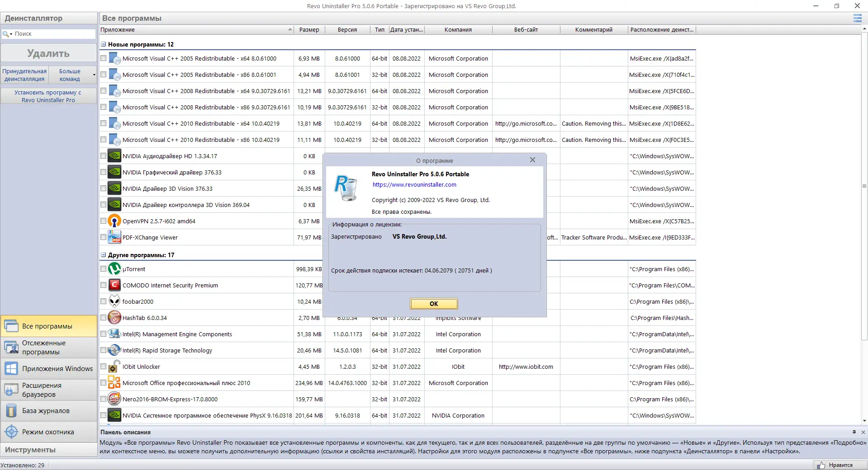Click the OpenVPN program icon
The height and width of the screenshot is (470, 868).
pyautogui.click(x=114, y=221)
